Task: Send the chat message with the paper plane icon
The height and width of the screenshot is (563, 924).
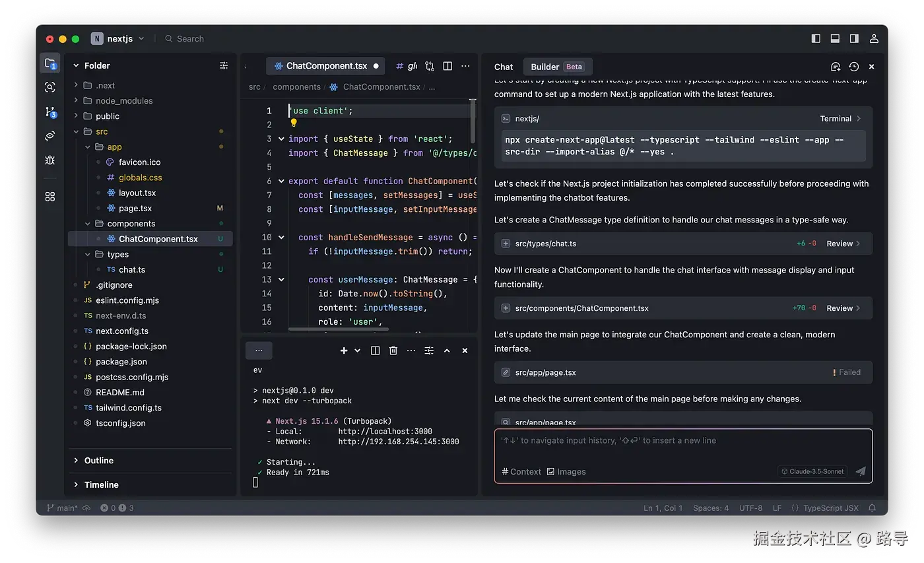Action: (861, 471)
